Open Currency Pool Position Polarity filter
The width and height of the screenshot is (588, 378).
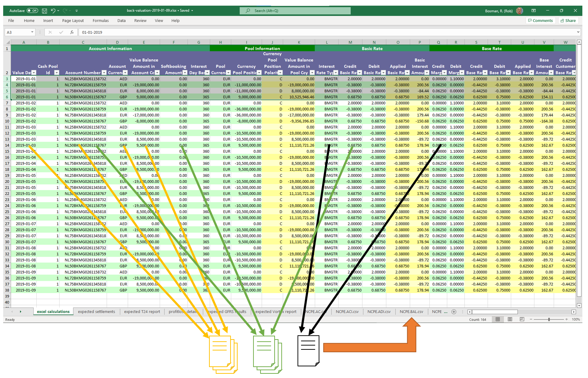click(281, 73)
